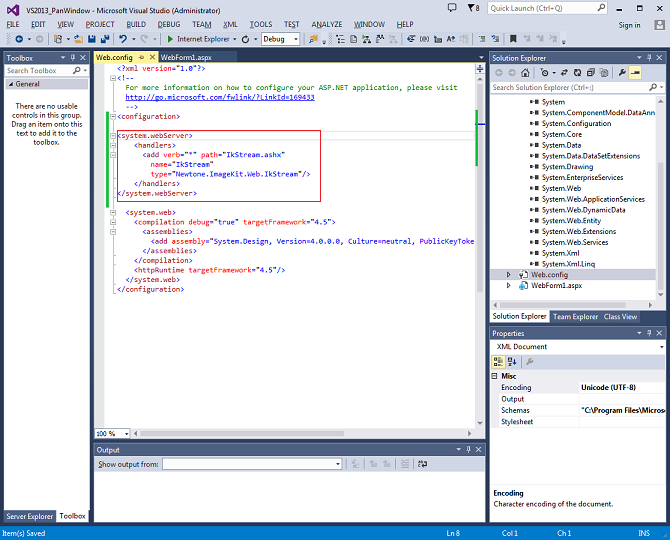Toggle the Preview Selected Items button
Screen dimensions: 670x540
pyautogui.click(x=635, y=73)
